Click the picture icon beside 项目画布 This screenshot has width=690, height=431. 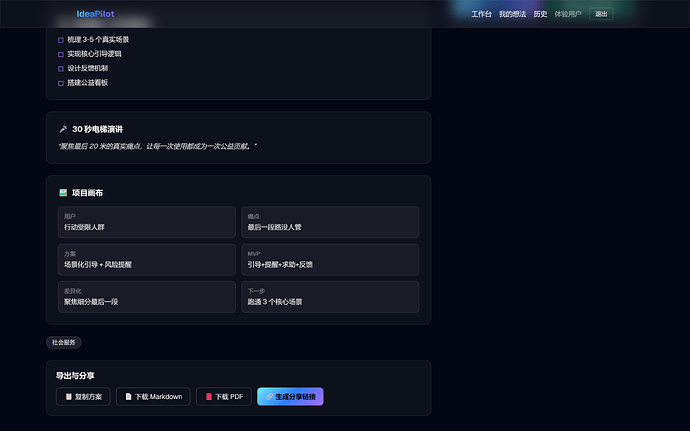[63, 192]
